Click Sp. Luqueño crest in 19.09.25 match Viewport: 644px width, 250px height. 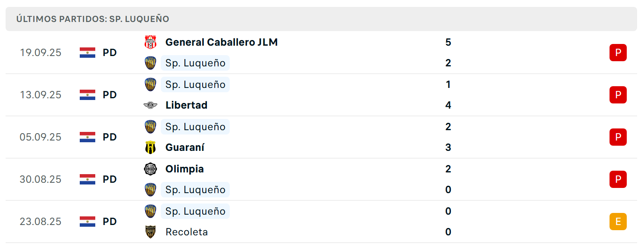[150, 63]
